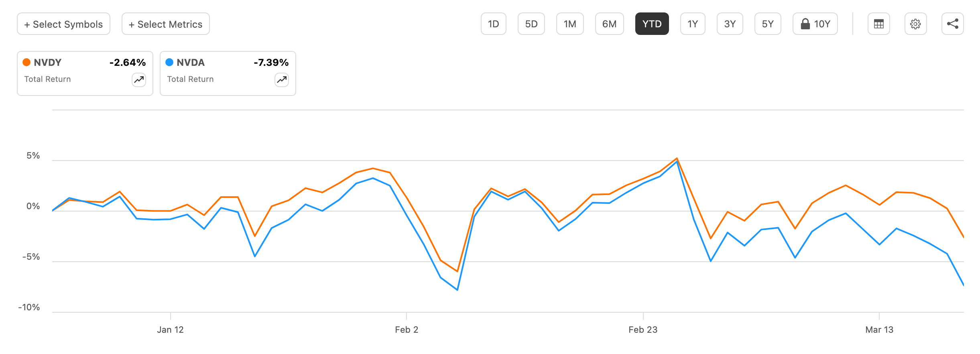Toggle NVDY series via its orange dot
Image resolution: width=980 pixels, height=354 pixels.
pyautogui.click(x=26, y=62)
